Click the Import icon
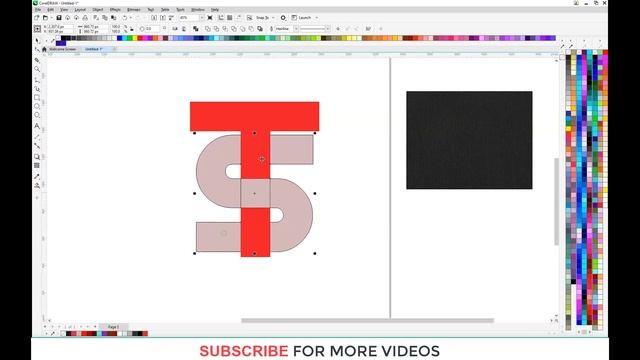This screenshot has width=640, height=360. coord(154,18)
